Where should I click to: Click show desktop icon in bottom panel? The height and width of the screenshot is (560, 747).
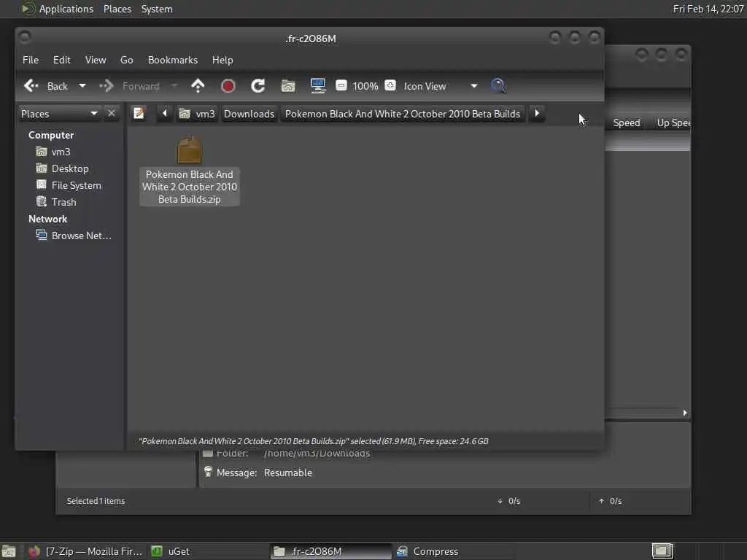tap(9, 551)
